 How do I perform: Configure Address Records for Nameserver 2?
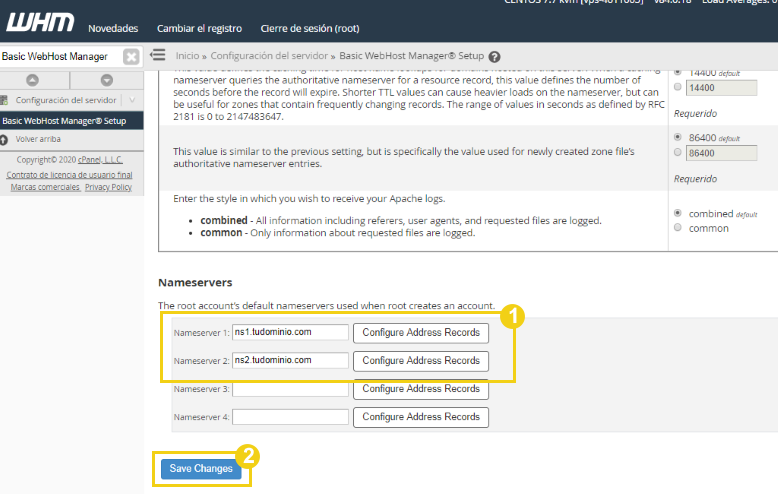pos(421,361)
